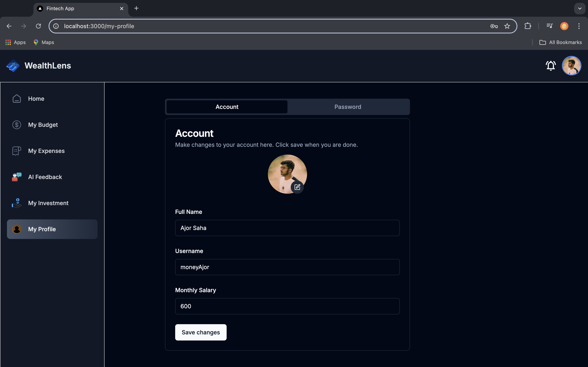
Task: Open the All Bookmarks folder
Action: click(x=561, y=42)
